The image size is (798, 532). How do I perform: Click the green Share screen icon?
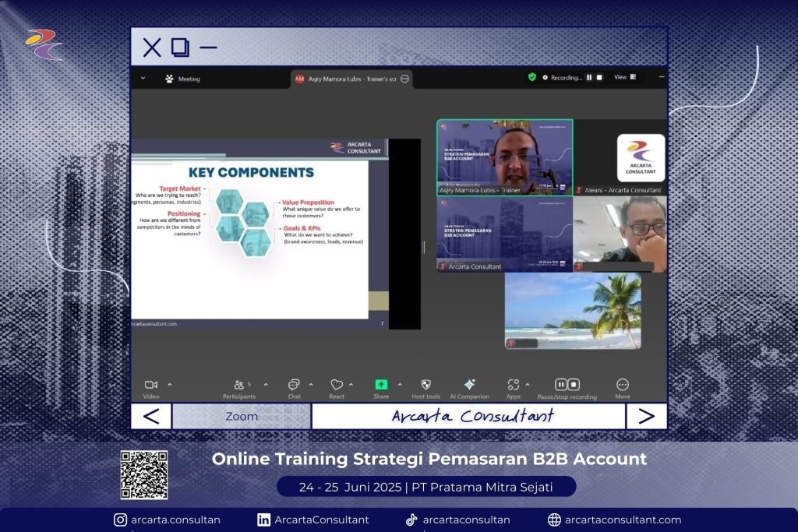coord(381,385)
